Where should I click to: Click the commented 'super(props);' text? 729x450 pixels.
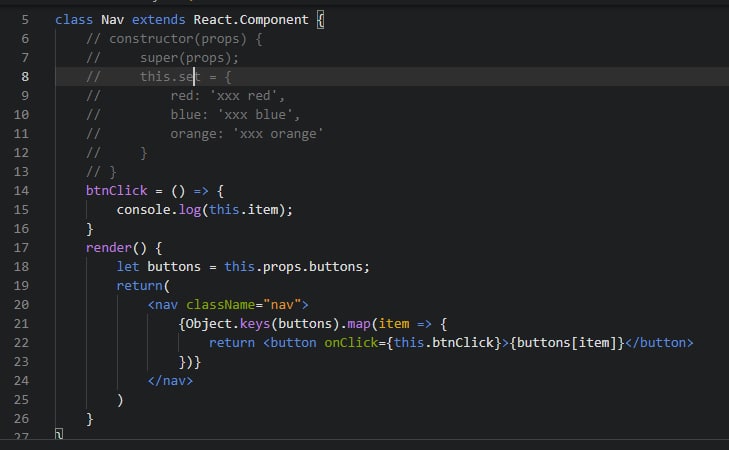(x=190, y=58)
